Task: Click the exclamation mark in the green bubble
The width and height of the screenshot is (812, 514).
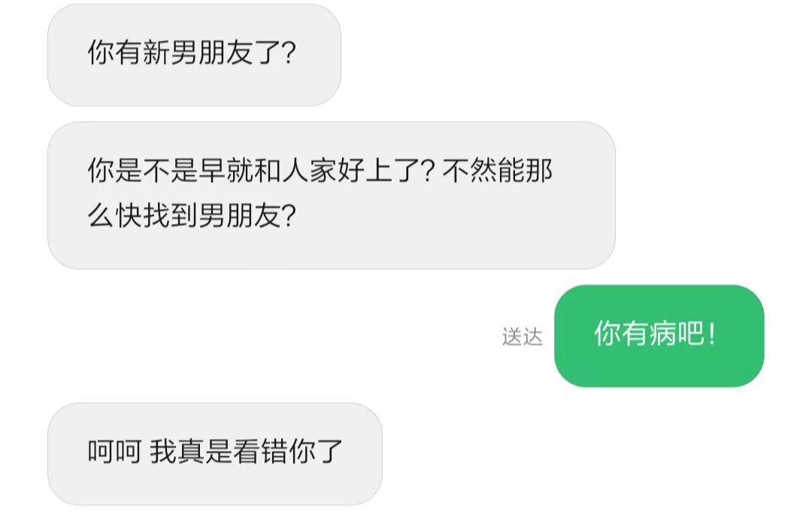Action: [712, 333]
